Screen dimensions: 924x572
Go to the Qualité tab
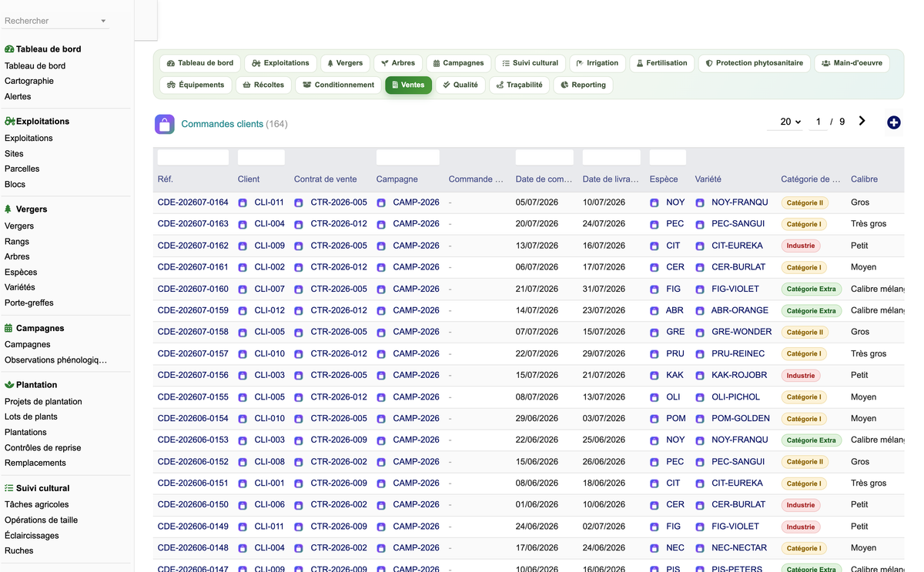coord(460,85)
